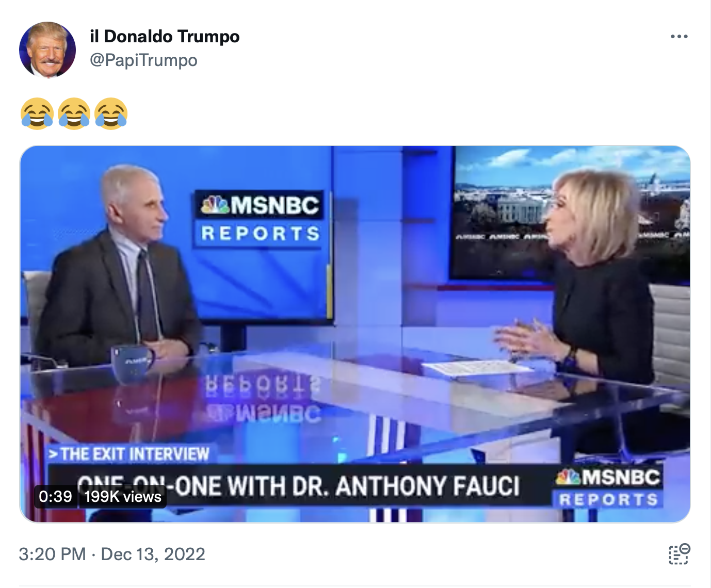711x588 pixels.
Task: Open the il Donaldo Trumpo display name
Action: click(165, 37)
